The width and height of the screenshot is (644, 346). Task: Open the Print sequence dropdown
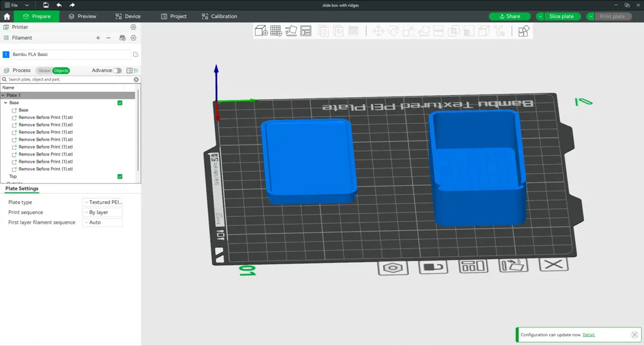(102, 212)
